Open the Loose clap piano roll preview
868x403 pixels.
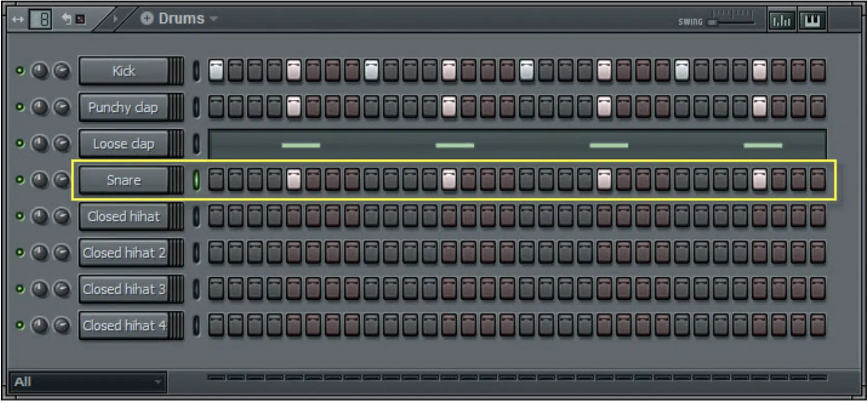coord(517,144)
